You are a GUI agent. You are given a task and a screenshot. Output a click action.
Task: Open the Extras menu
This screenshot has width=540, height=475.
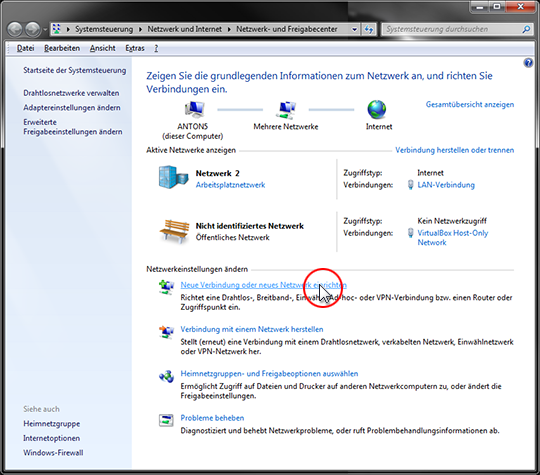135,48
